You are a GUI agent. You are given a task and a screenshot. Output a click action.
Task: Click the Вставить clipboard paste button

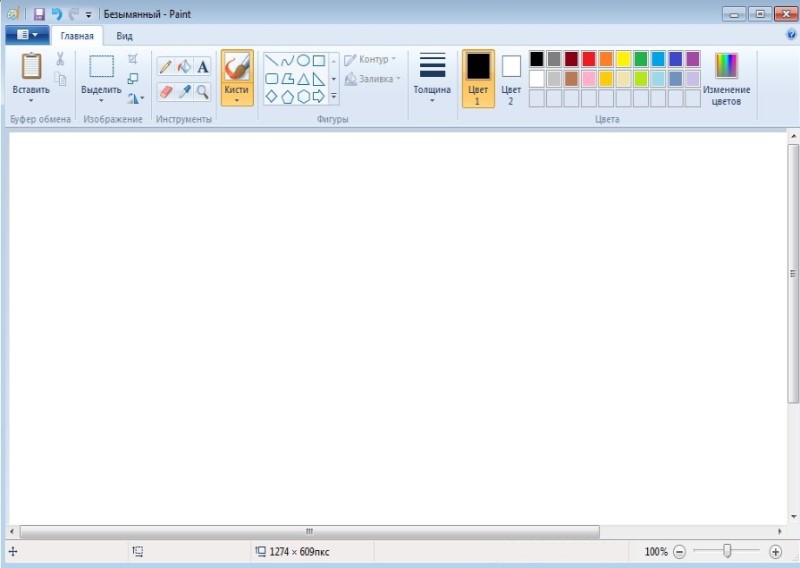pos(31,67)
